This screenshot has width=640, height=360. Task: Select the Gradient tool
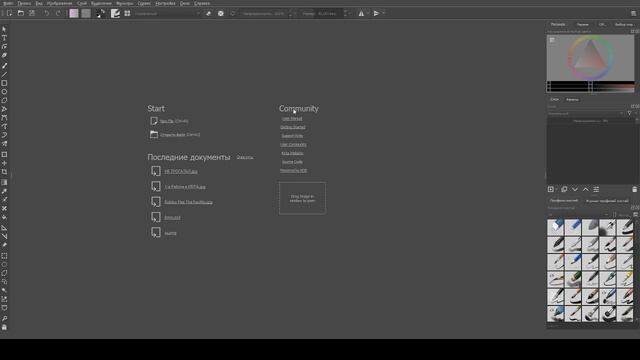(x=4, y=182)
